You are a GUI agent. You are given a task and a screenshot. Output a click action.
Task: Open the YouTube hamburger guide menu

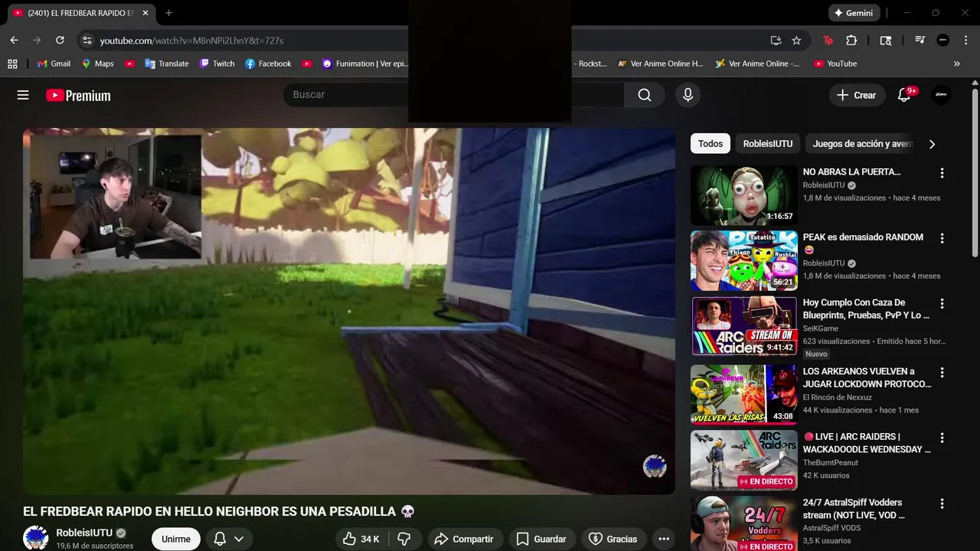click(23, 95)
